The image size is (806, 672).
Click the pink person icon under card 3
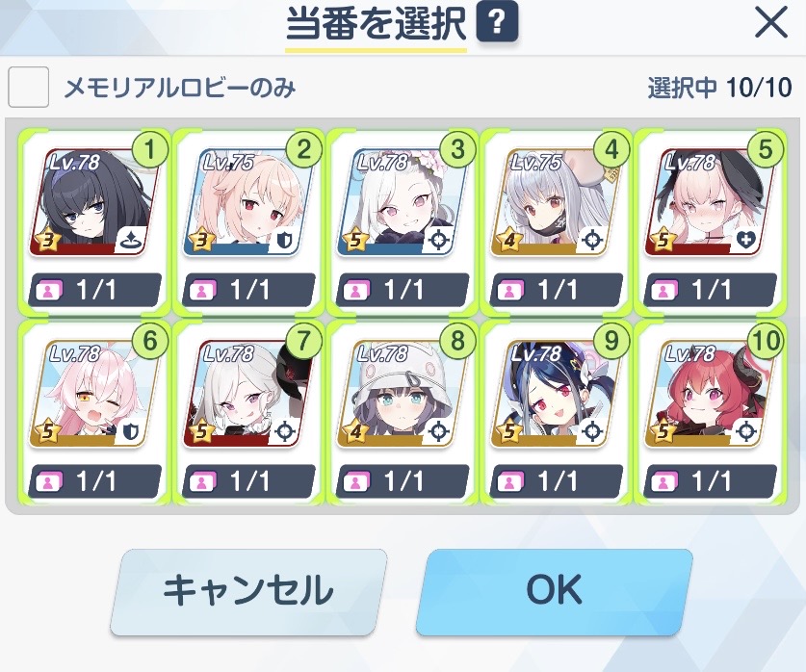pos(355,291)
